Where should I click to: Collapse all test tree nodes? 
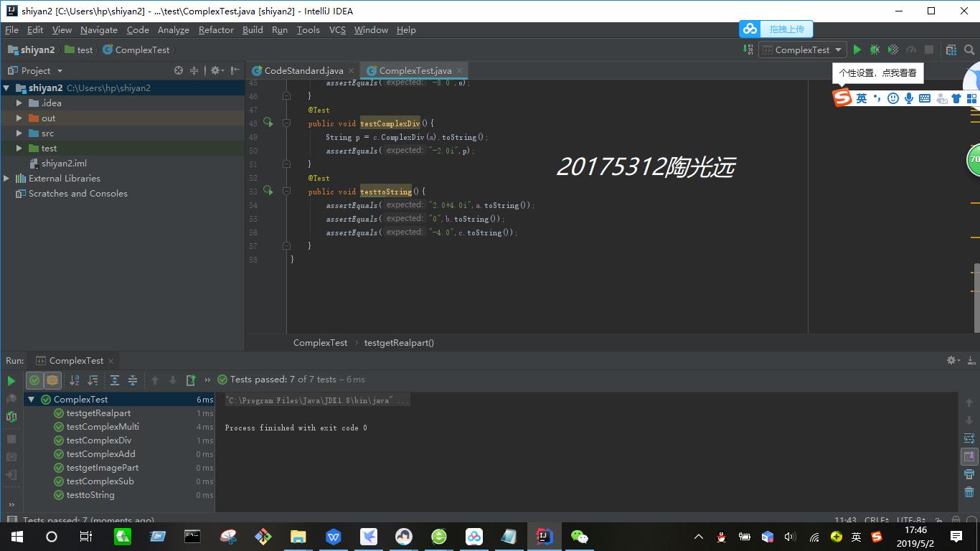coord(133,380)
